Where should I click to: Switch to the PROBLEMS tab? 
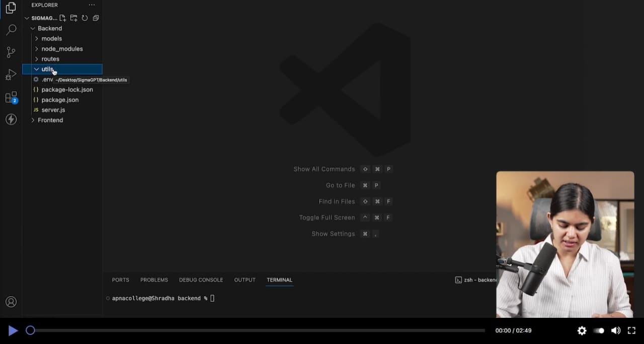pyautogui.click(x=154, y=280)
